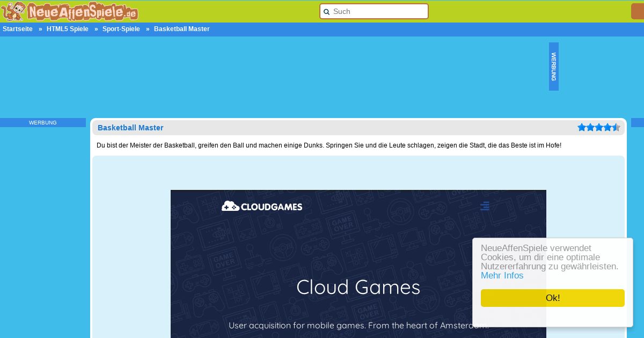Open the hamburger menu in CloudGames frame

(x=485, y=206)
